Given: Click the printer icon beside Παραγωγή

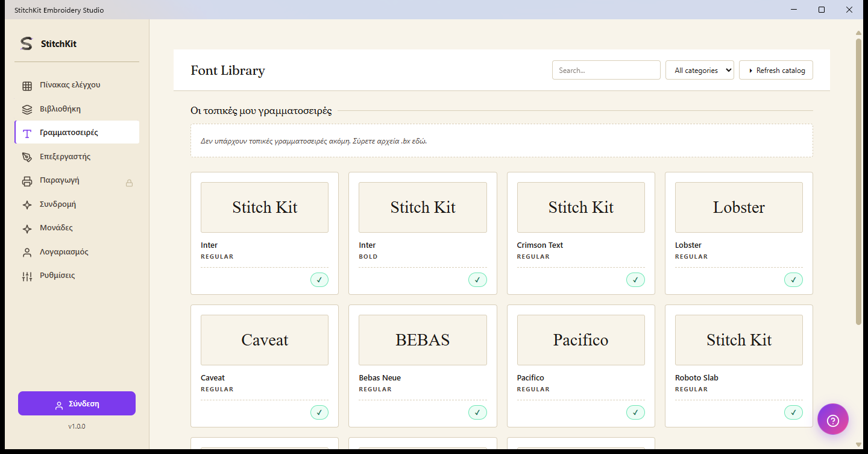Looking at the screenshot, I should (27, 181).
